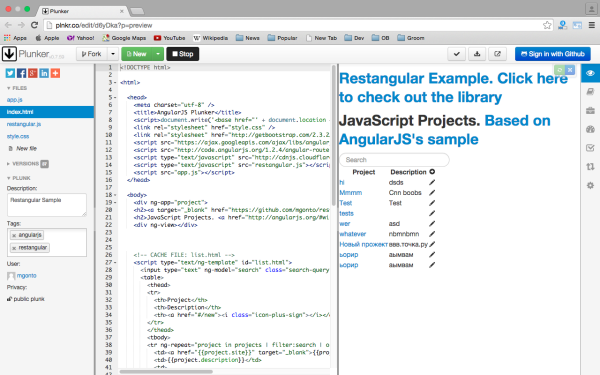Download plunk as zip
The width and height of the screenshot is (600, 375).
coord(477,54)
